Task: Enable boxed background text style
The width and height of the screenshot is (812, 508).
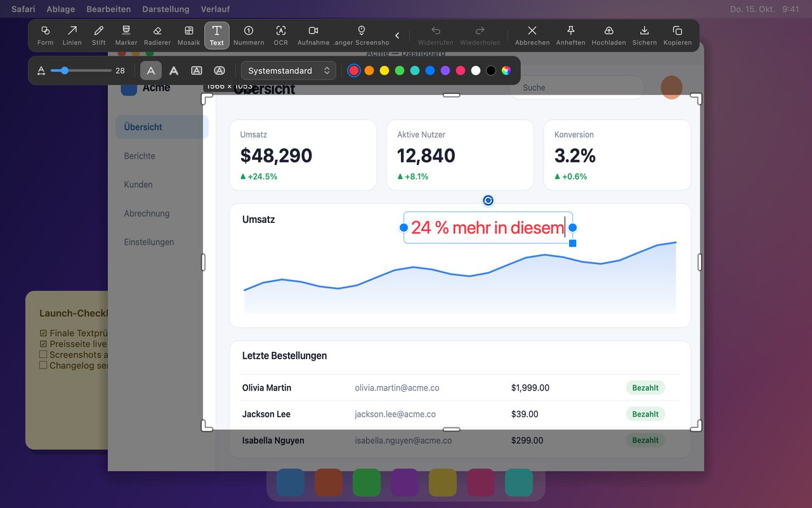Action: [197, 70]
